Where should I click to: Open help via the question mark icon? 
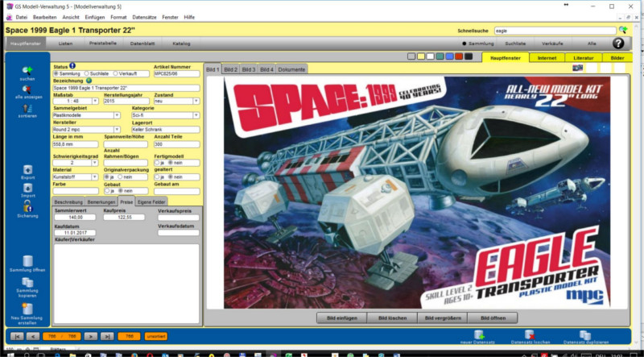coord(618,44)
